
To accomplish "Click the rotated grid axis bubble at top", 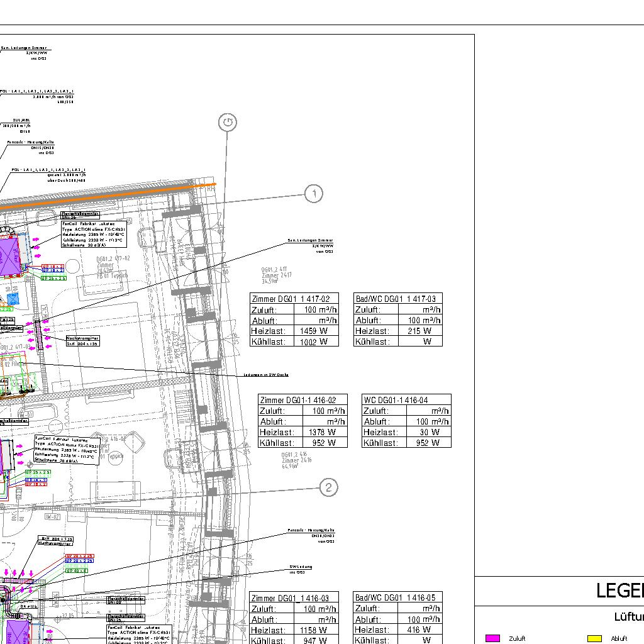I will [x=228, y=123].
